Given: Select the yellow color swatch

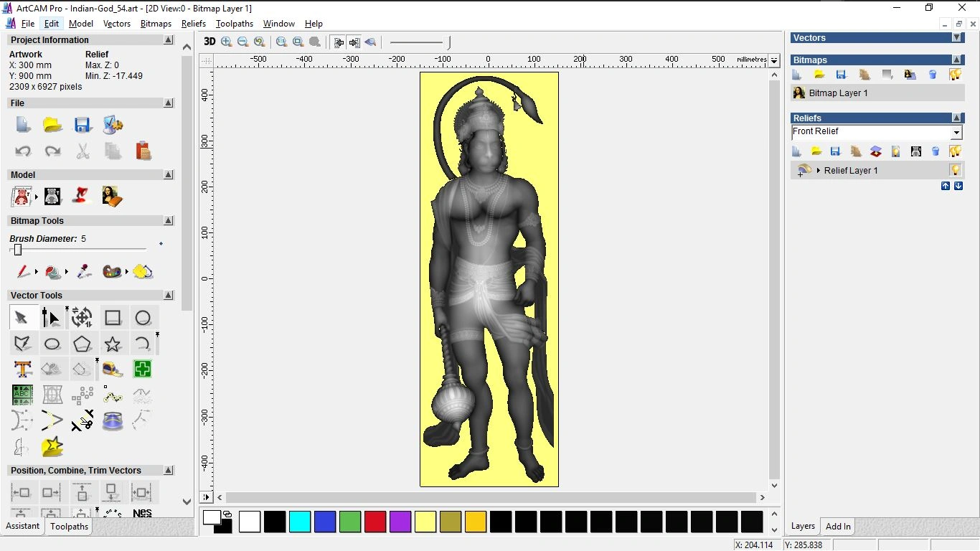Looking at the screenshot, I should click(x=425, y=522).
